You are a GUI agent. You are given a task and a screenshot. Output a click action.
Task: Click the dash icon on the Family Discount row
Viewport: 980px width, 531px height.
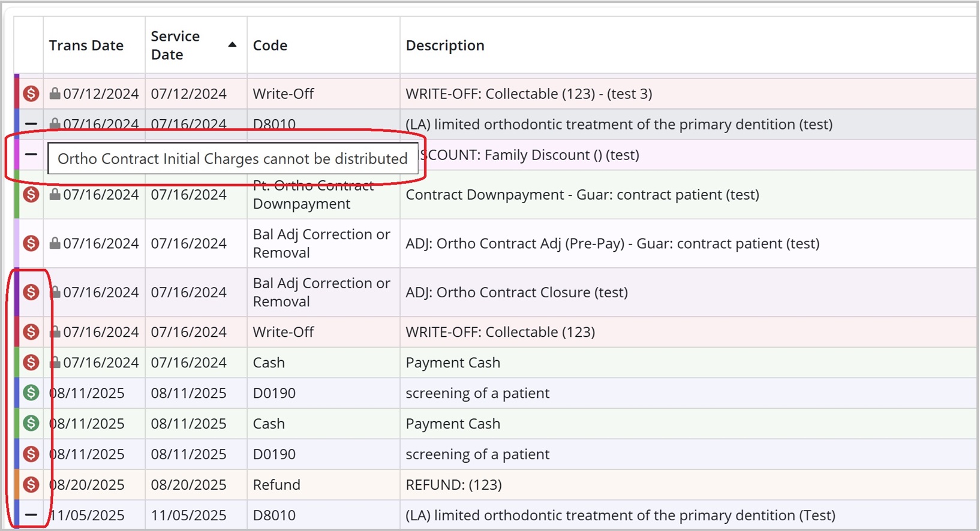(31, 155)
